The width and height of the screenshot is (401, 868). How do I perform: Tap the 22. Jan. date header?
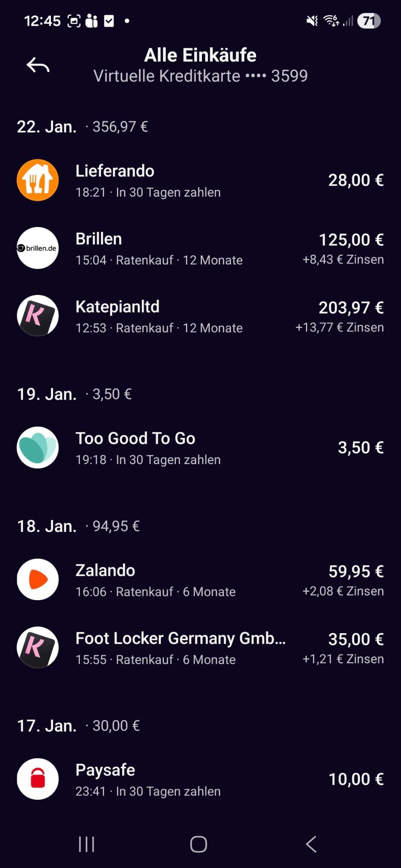click(x=47, y=127)
